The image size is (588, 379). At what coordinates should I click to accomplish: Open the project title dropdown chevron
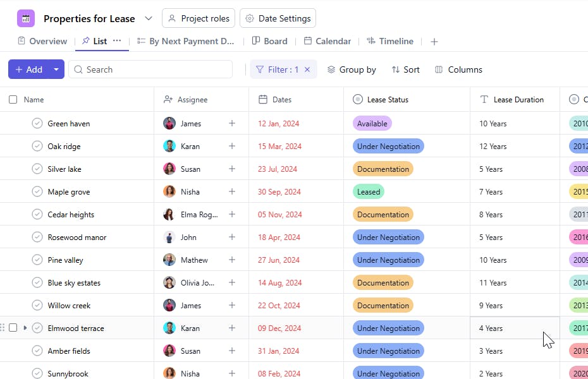point(149,18)
